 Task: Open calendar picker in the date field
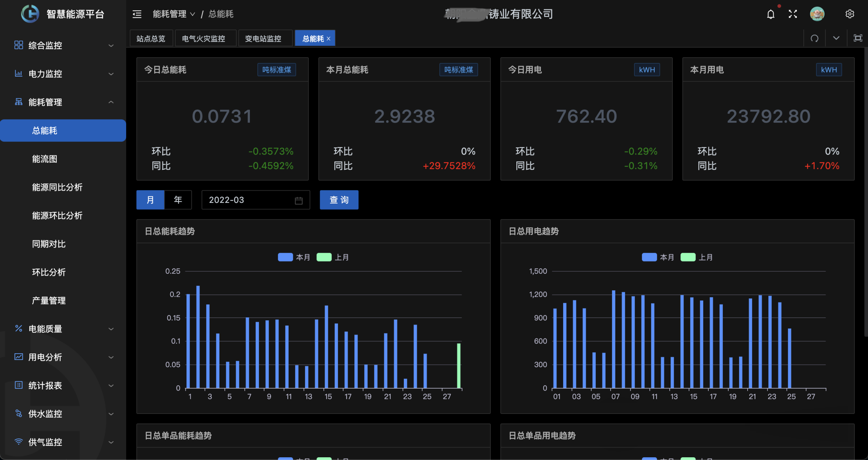[298, 200]
